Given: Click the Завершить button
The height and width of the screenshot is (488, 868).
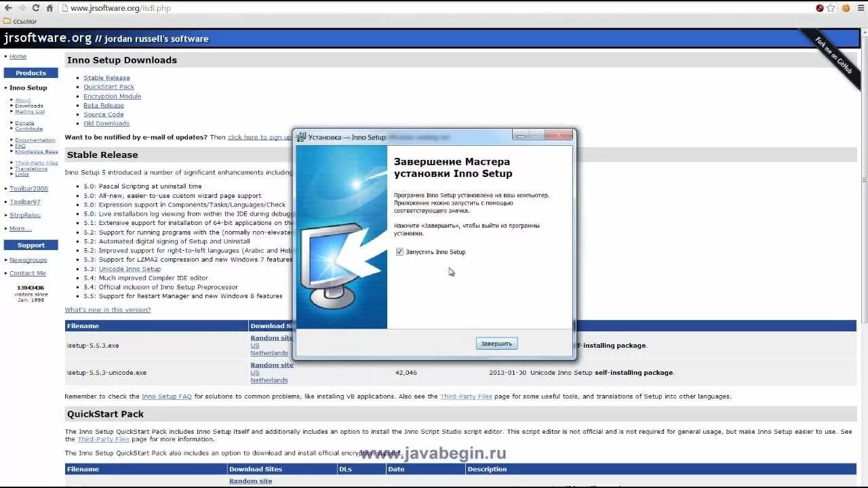Looking at the screenshot, I should tap(496, 344).
